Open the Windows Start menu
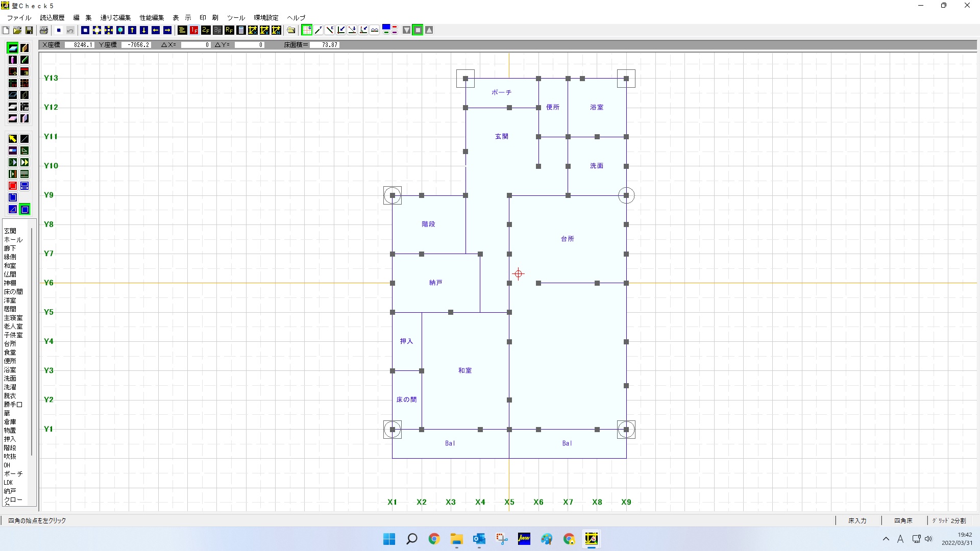The width and height of the screenshot is (980, 551). click(x=389, y=539)
